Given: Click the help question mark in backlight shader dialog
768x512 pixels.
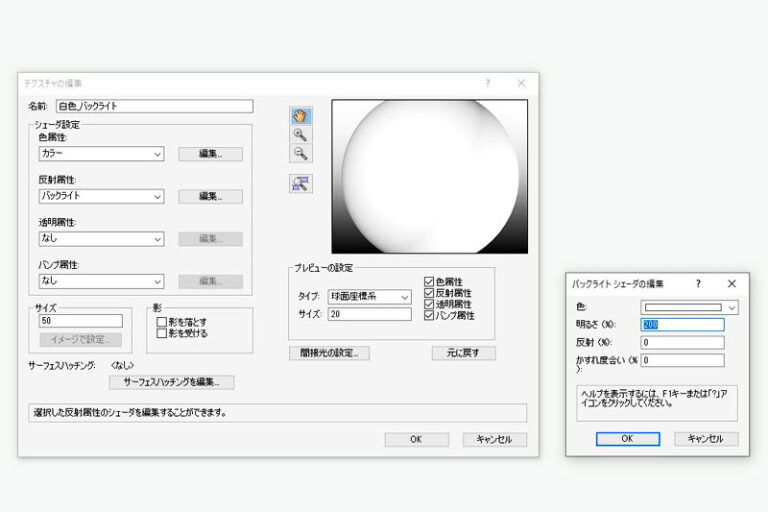Looking at the screenshot, I should (x=698, y=284).
